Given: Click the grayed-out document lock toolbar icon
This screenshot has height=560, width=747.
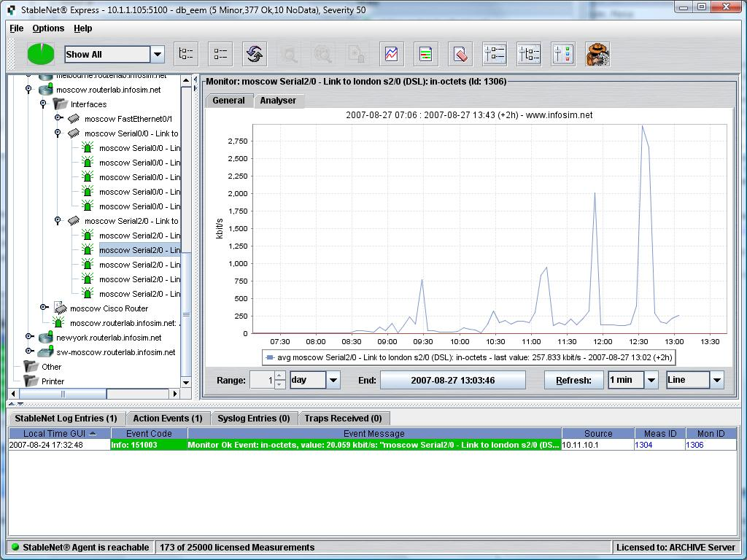Looking at the screenshot, I should point(357,54).
